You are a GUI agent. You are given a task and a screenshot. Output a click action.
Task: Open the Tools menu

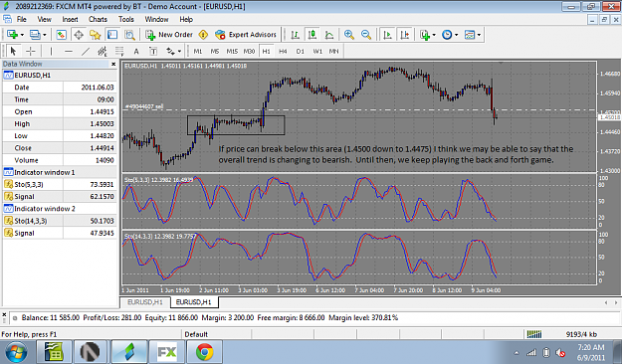(126, 19)
